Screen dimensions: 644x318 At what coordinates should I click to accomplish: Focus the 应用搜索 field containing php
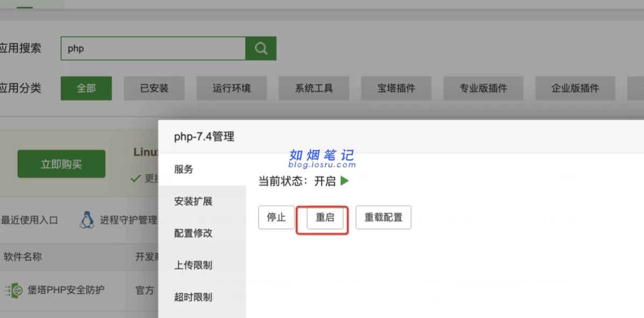click(153, 48)
